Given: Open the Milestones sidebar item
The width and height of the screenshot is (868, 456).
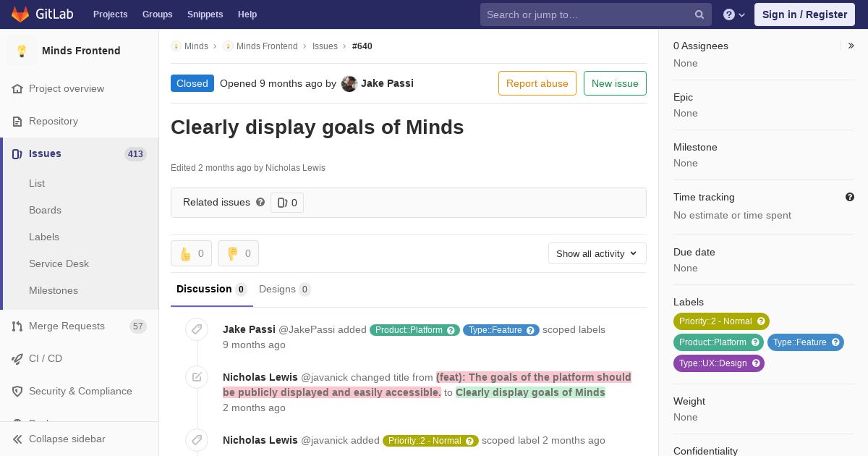Looking at the screenshot, I should (x=54, y=290).
